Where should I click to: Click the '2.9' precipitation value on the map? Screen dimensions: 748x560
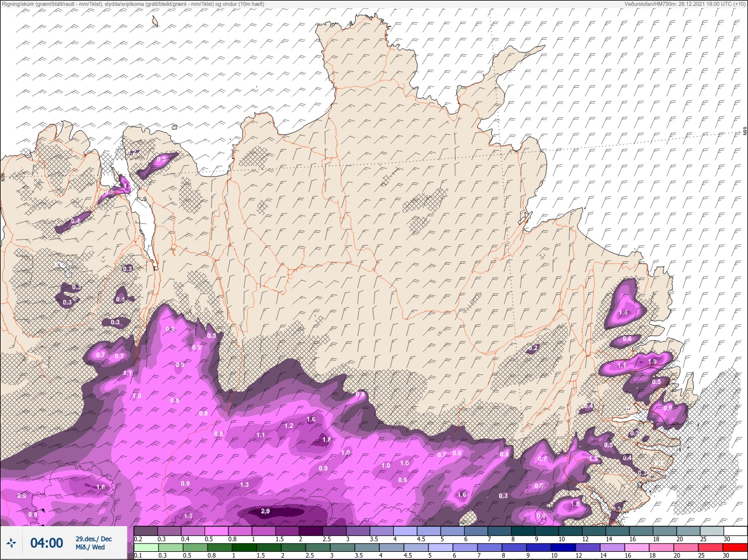click(265, 511)
